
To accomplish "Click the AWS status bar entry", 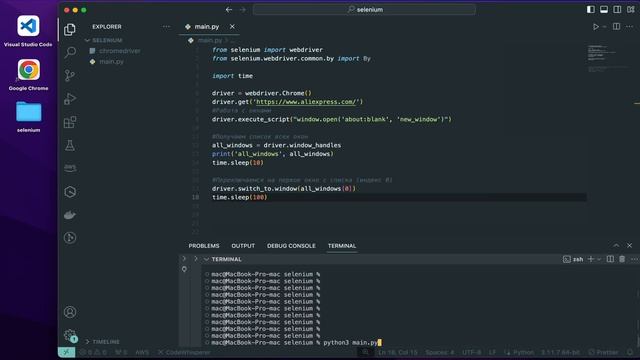I will point(142,352).
